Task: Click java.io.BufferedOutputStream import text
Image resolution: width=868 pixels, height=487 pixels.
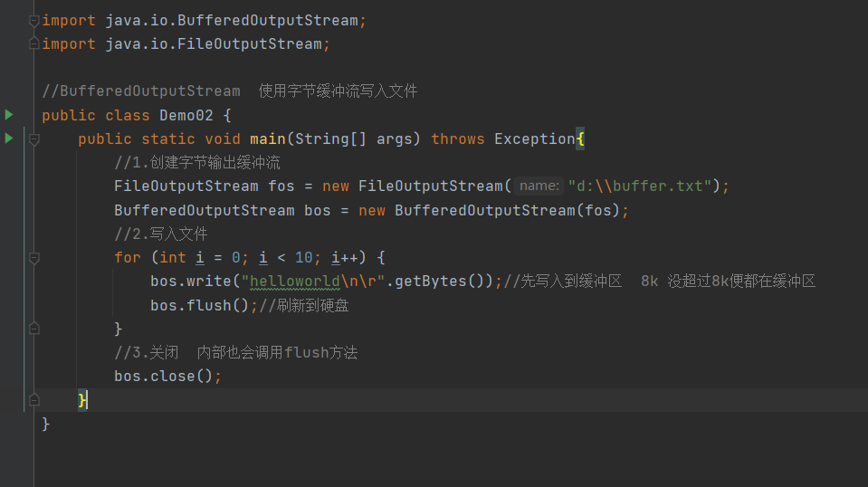Action: pos(232,21)
